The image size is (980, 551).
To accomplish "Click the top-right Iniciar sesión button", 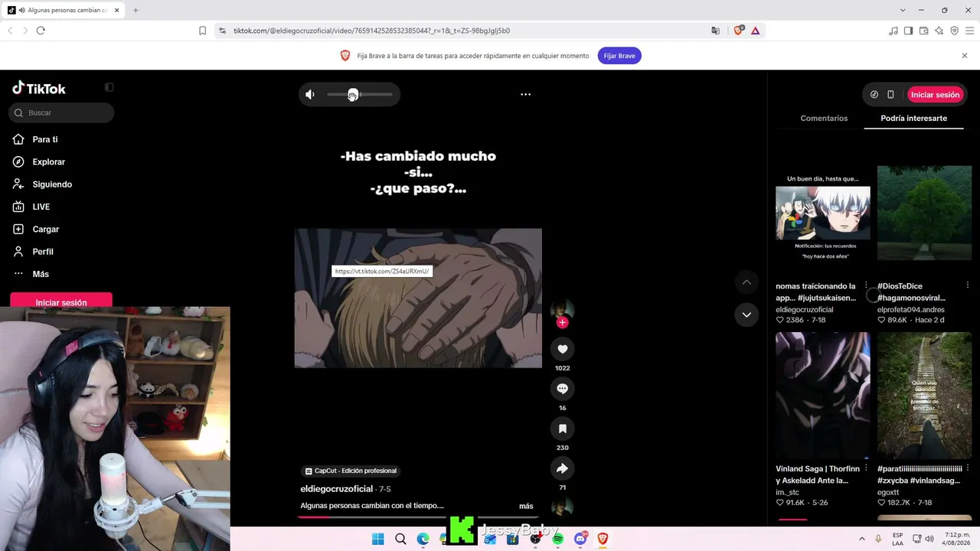I will (x=935, y=95).
